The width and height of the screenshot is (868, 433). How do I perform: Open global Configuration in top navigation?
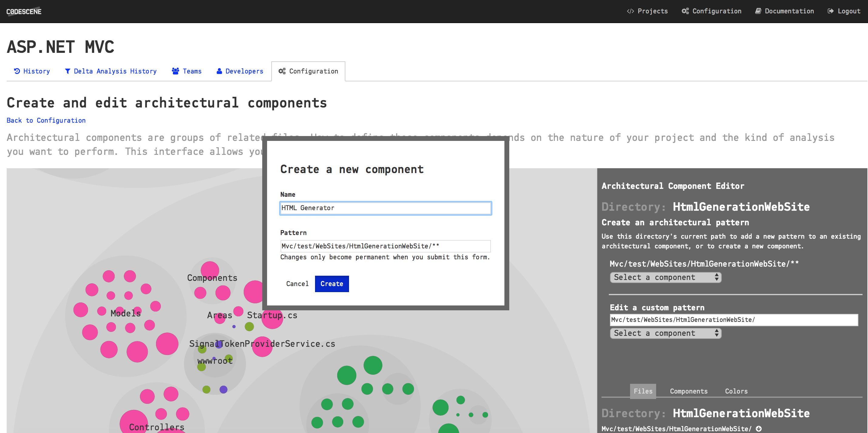(711, 11)
